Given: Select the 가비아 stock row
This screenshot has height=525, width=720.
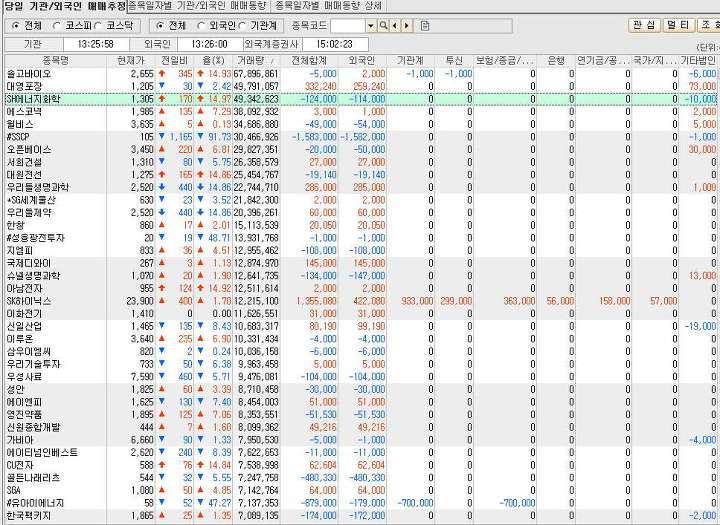Looking at the screenshot, I should coord(361,440).
